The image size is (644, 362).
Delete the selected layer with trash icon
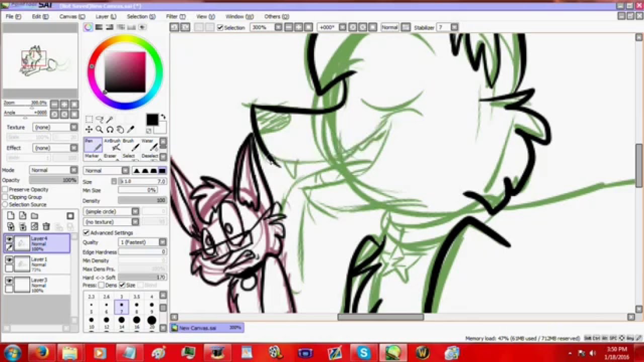pos(47,227)
